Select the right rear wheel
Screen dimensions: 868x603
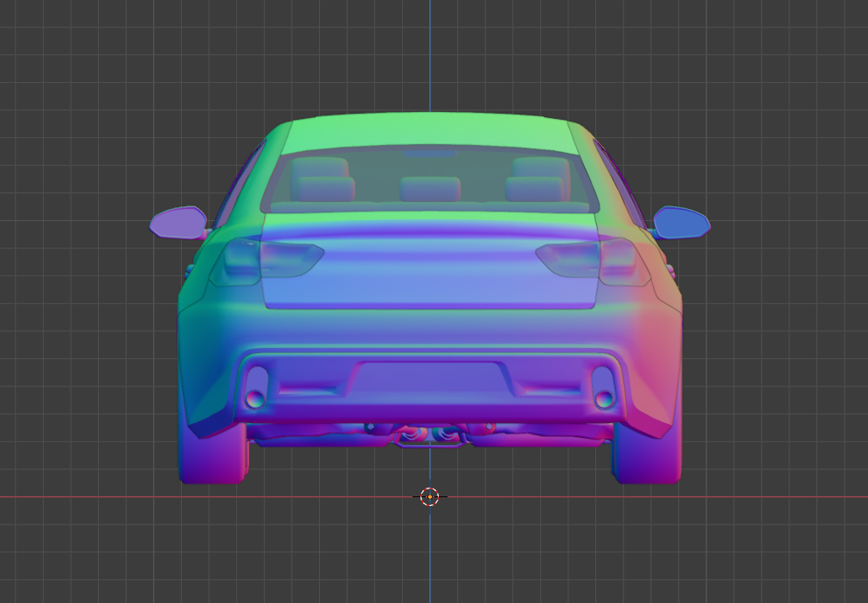647,453
